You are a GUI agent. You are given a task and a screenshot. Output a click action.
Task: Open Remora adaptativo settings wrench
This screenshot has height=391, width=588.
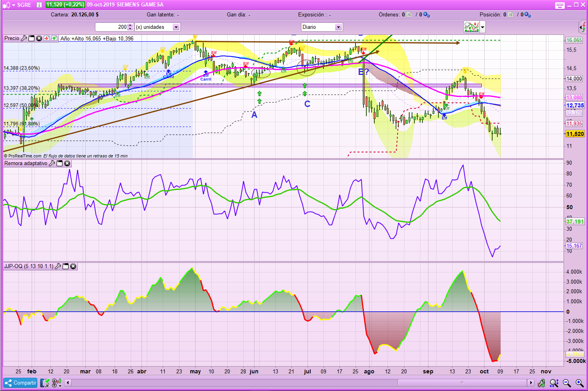(52, 163)
